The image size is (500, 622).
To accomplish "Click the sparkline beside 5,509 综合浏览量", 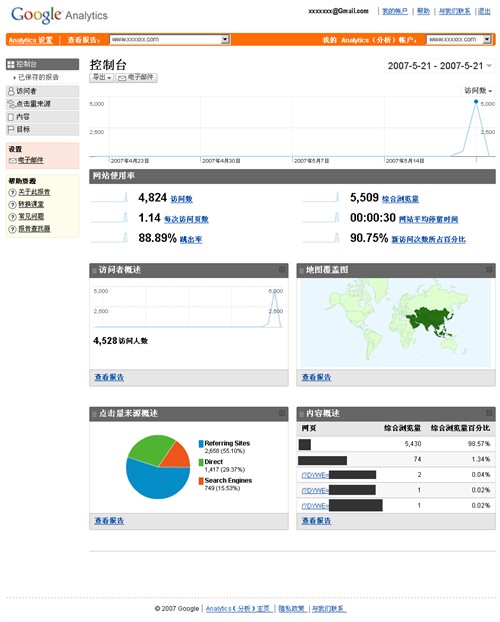I will click(321, 197).
